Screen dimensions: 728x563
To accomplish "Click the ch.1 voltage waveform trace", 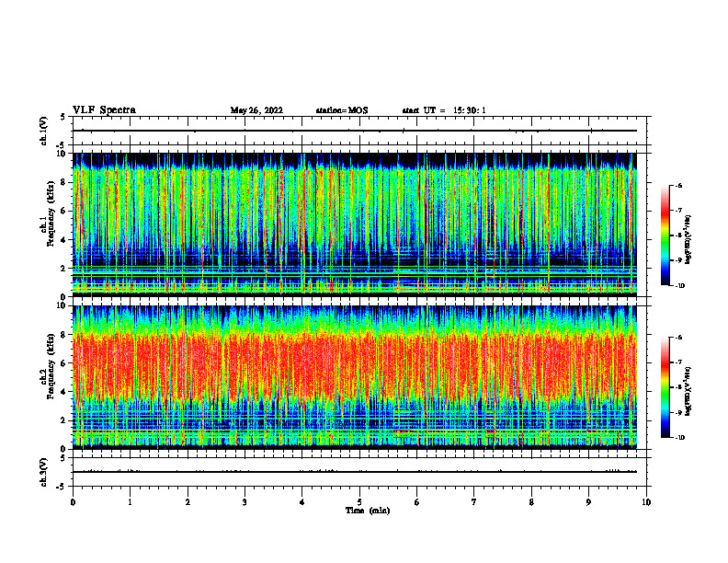I will [x=355, y=131].
